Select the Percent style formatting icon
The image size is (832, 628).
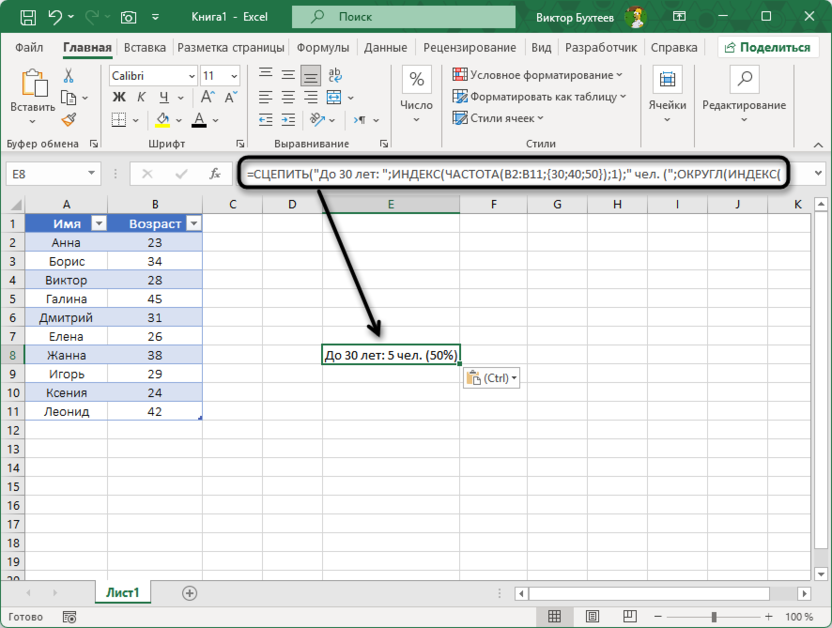coord(416,77)
